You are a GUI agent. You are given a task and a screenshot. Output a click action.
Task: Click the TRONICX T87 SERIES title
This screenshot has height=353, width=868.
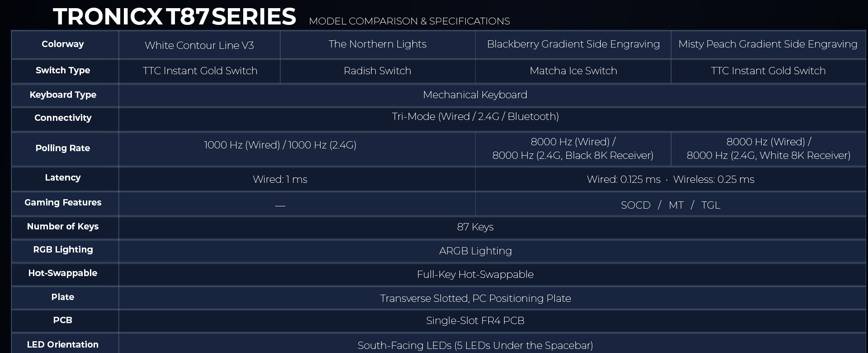(x=175, y=16)
